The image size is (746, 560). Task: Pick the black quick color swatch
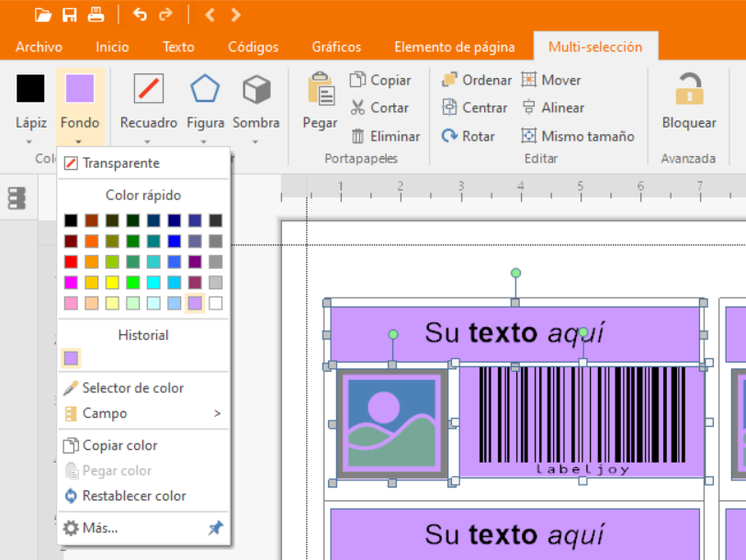[x=71, y=220]
